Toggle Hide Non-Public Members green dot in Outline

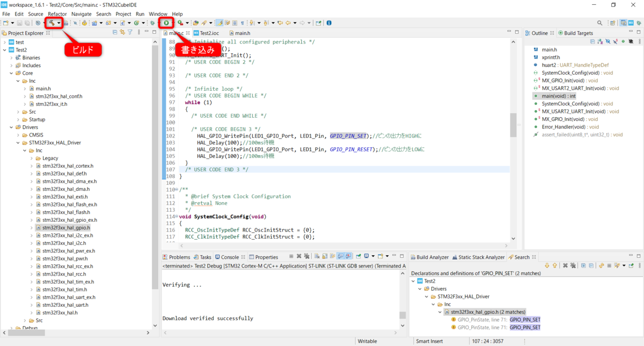623,41
